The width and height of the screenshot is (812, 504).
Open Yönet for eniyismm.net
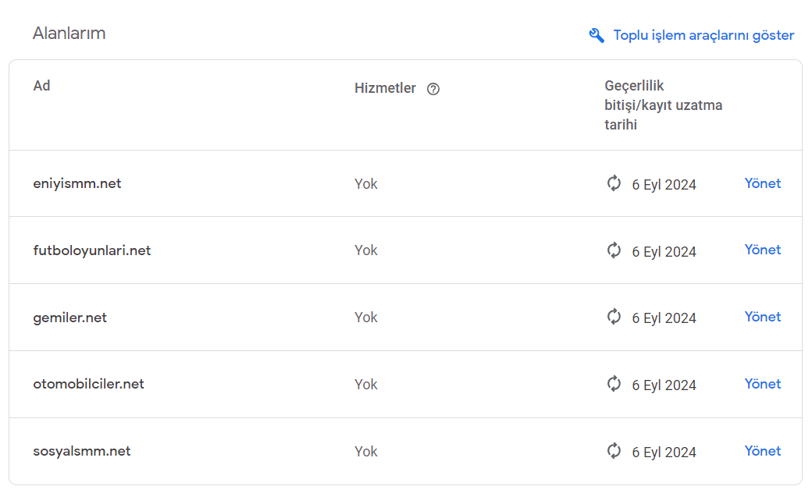click(762, 183)
